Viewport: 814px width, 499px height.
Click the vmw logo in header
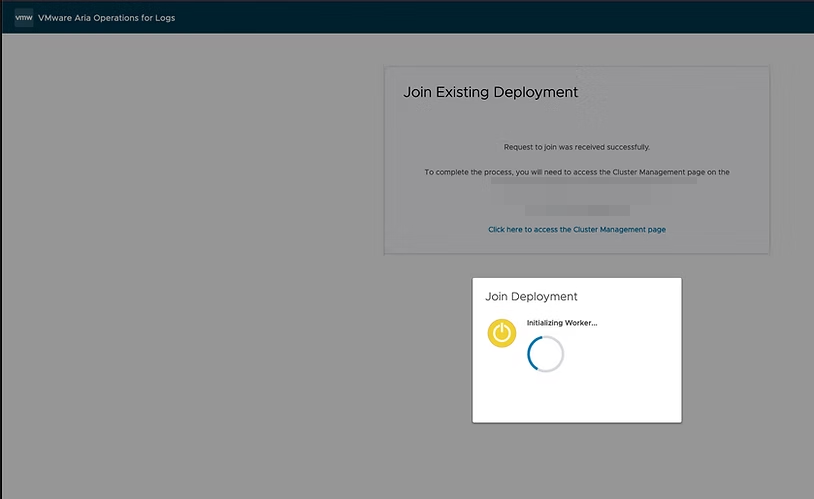pyautogui.click(x=24, y=17)
